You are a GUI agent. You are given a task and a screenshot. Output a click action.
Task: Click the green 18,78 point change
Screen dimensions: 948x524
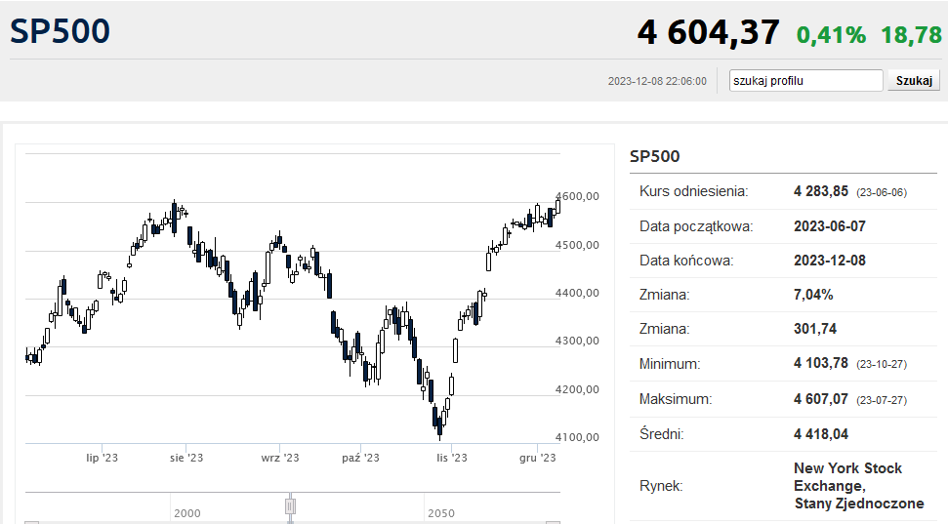(x=911, y=35)
